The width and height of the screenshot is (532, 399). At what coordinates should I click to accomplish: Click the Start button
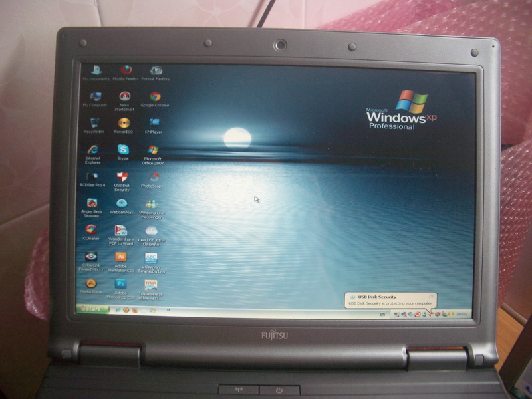click(92, 309)
